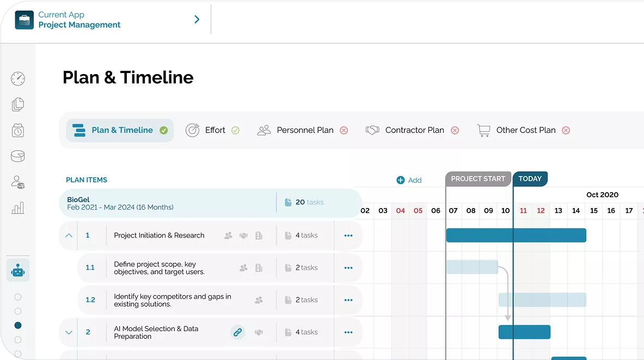Click the PLAN ITEMS heading

[x=87, y=180]
